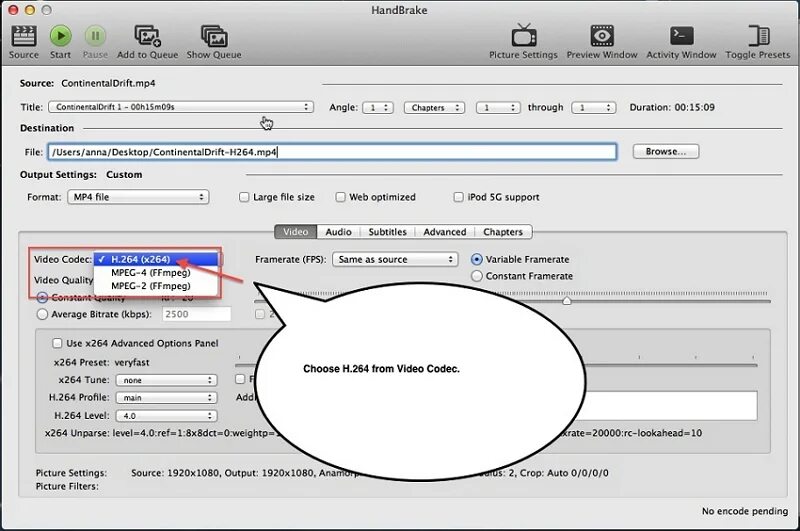
Task: Open the Chapters range type dropdown
Action: pos(434,108)
